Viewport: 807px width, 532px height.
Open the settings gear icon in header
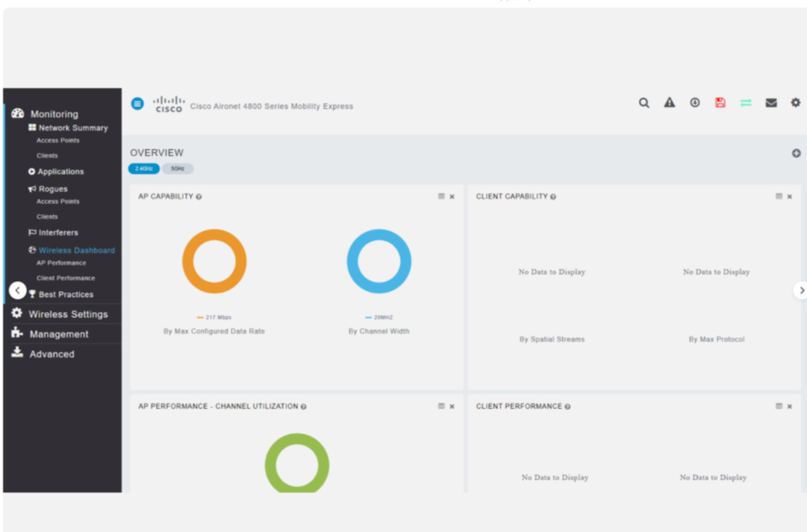coord(796,103)
